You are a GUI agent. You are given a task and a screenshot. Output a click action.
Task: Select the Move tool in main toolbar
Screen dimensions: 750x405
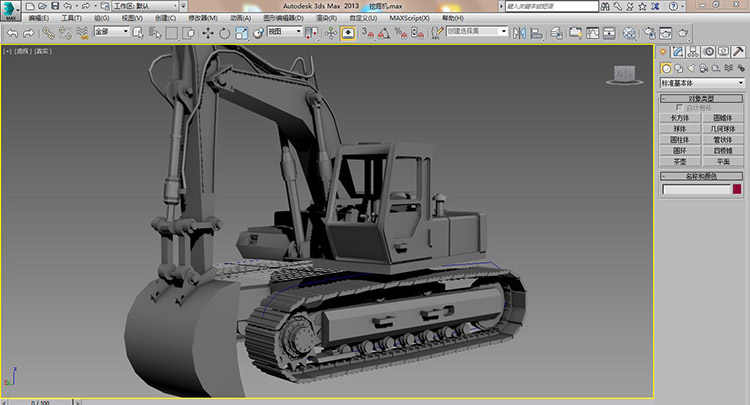pos(207,33)
